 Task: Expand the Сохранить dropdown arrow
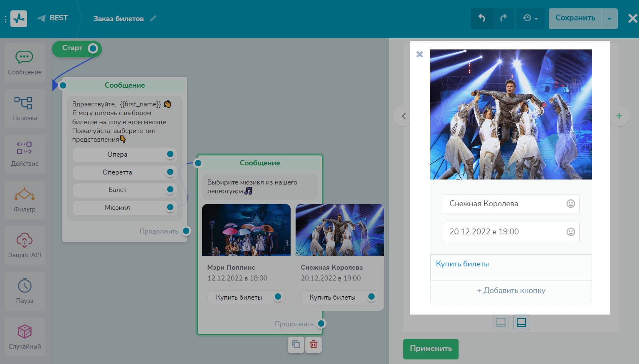click(x=609, y=19)
